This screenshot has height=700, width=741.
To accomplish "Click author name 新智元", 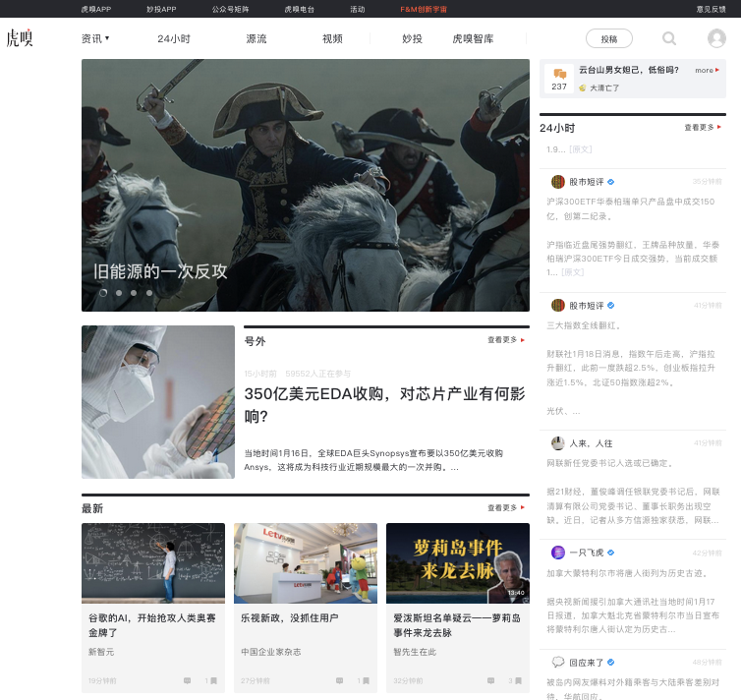I will click(101, 652).
